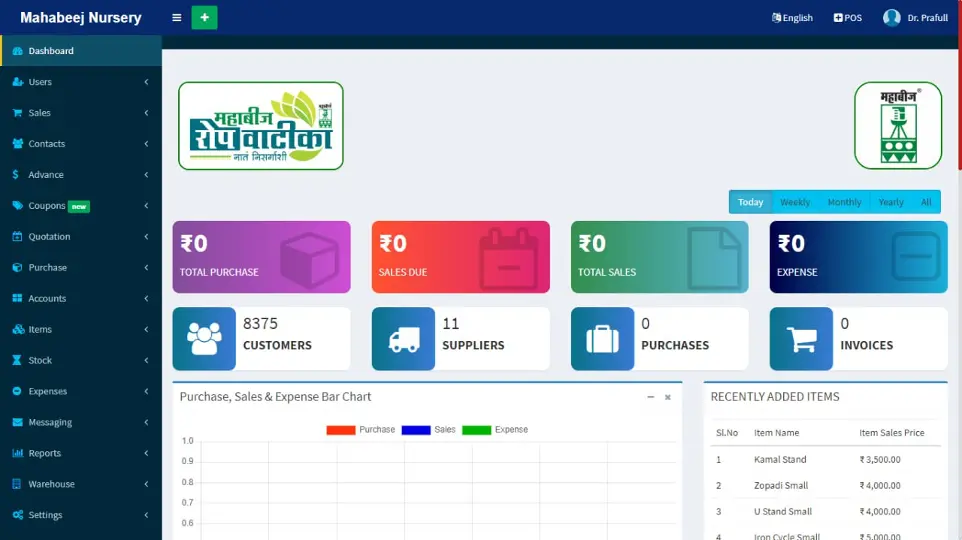Screen dimensions: 962x540
Task: Click the Purchases briefcase icon tile
Action: pos(602,339)
